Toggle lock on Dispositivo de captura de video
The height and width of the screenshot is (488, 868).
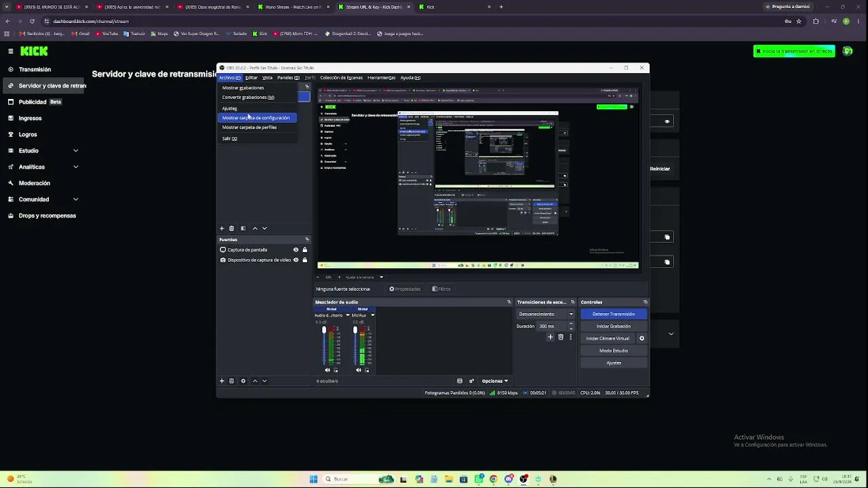[304, 260]
